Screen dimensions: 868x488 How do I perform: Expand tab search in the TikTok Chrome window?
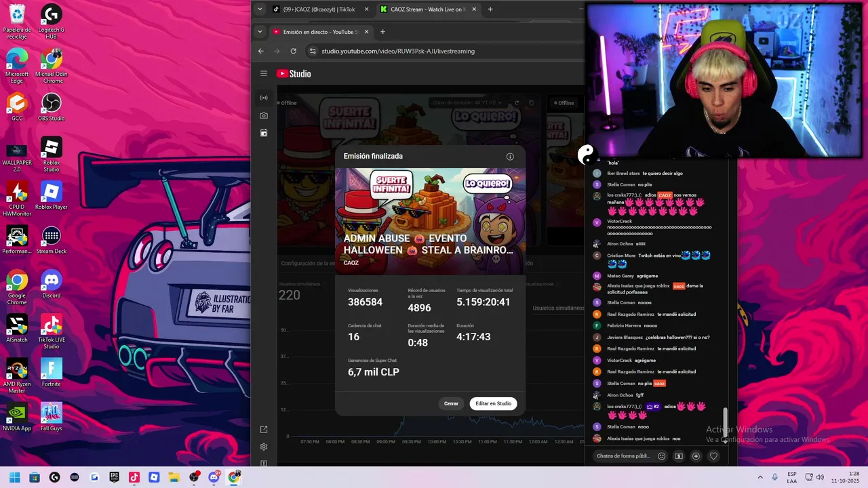260,9
